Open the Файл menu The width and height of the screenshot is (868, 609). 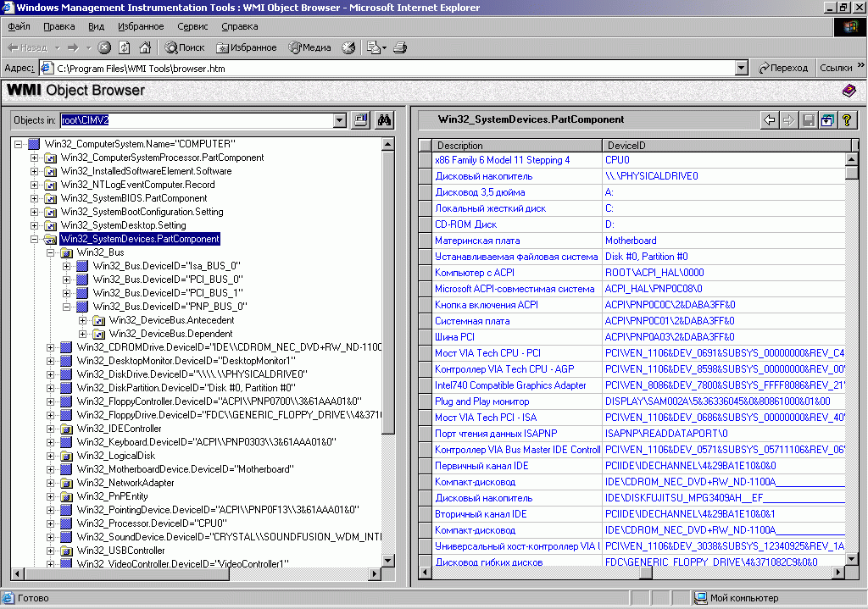19,26
